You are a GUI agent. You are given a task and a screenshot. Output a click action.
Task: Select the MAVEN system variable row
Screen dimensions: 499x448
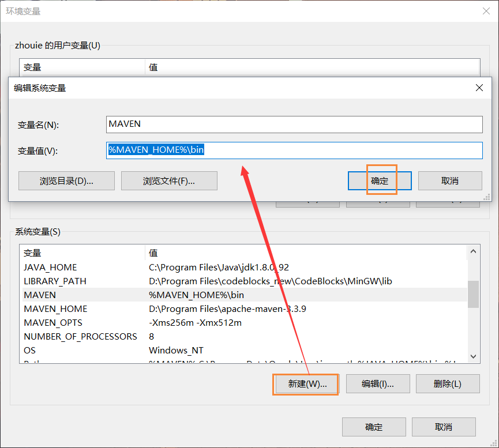245,295
